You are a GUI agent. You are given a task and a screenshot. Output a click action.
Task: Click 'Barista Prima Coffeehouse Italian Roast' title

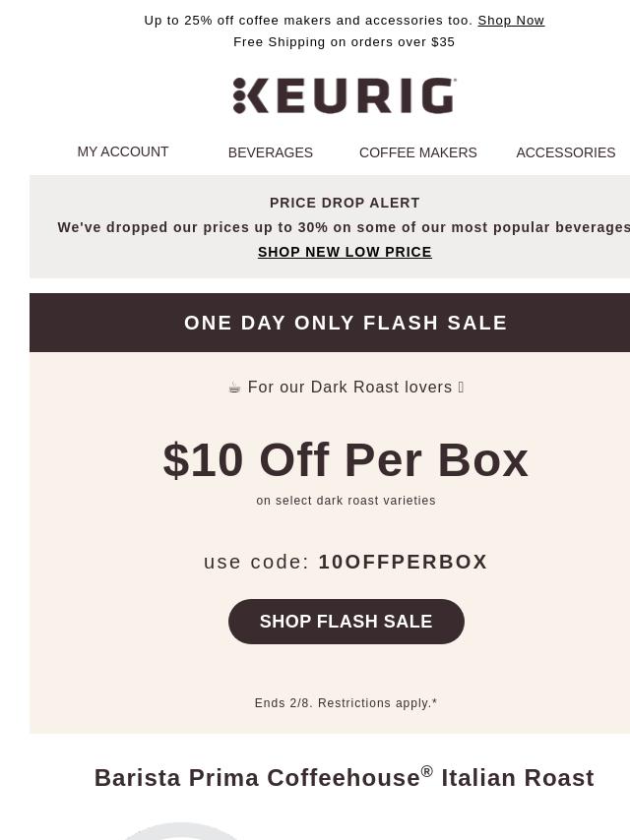pyautogui.click(x=345, y=777)
